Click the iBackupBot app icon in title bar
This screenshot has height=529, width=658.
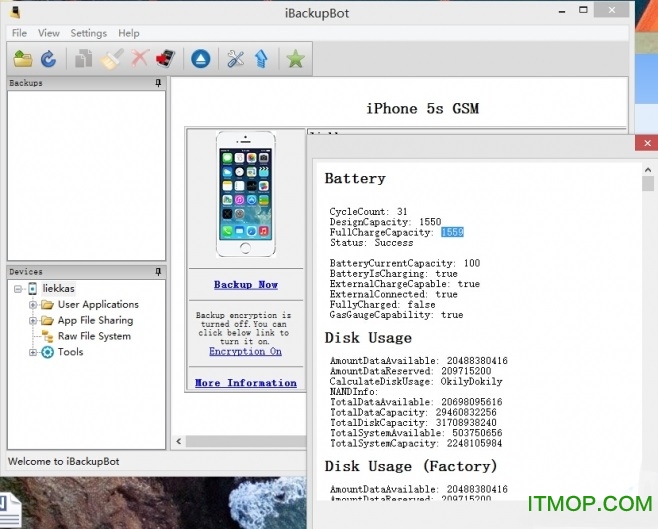tap(16, 12)
